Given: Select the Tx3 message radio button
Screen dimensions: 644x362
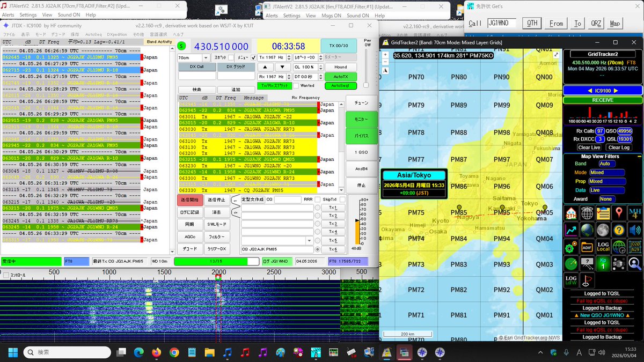Looking at the screenshot, I should pyautogui.click(x=318, y=224).
